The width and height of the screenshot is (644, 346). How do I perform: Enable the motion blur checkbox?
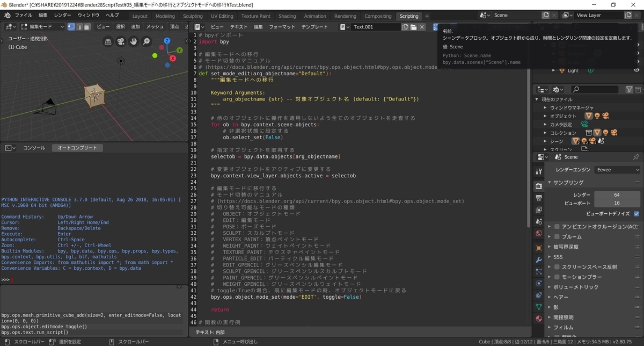point(557,277)
